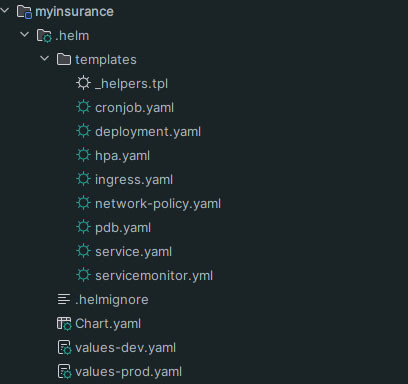Open the .helmignore file
Screen dimensions: 408x384
(x=112, y=300)
